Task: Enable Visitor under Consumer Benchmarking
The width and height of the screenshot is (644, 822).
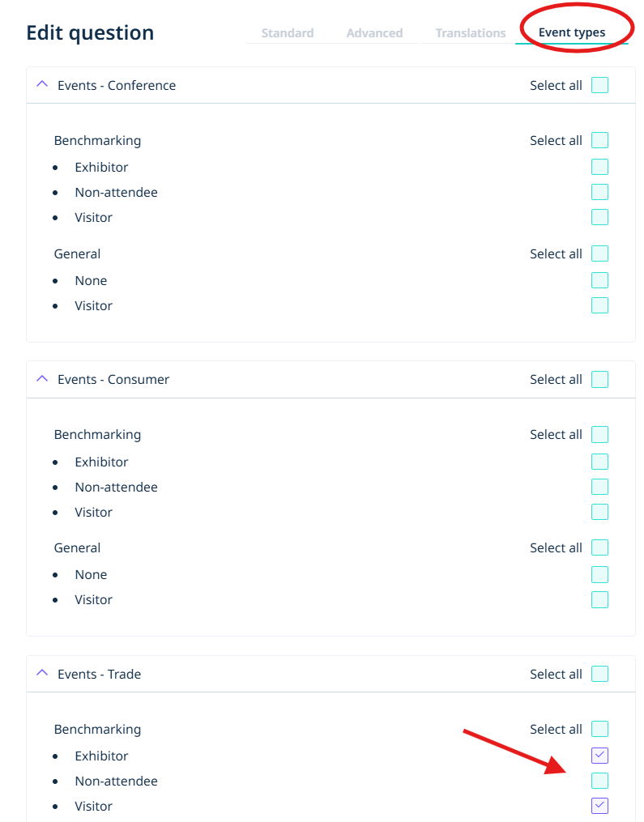Action: coord(599,512)
